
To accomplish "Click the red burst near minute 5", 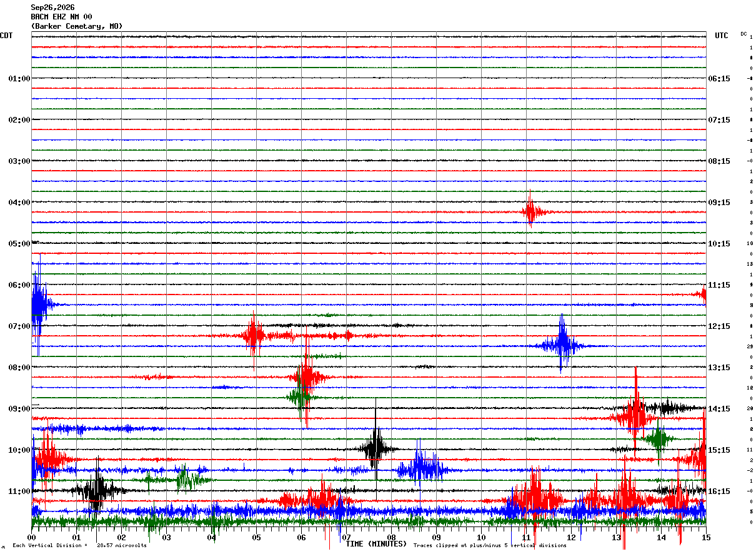I will (254, 336).
